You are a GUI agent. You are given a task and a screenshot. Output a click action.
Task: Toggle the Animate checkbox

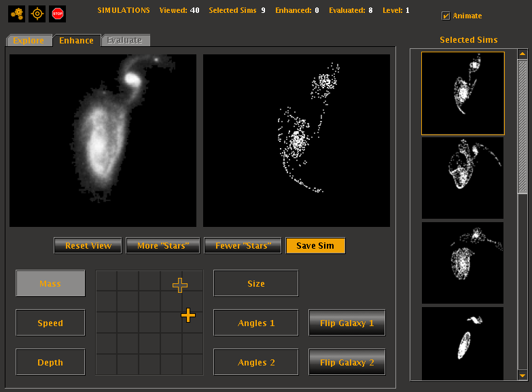tap(446, 16)
